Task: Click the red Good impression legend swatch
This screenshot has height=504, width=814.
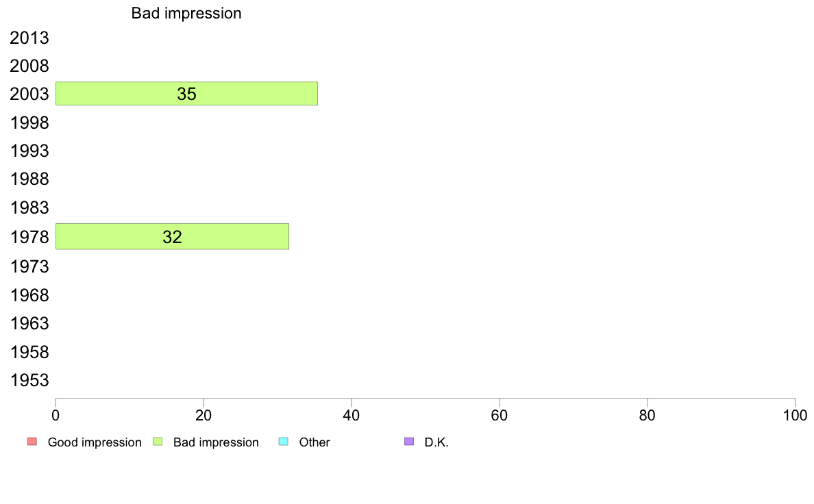Action: point(32,442)
